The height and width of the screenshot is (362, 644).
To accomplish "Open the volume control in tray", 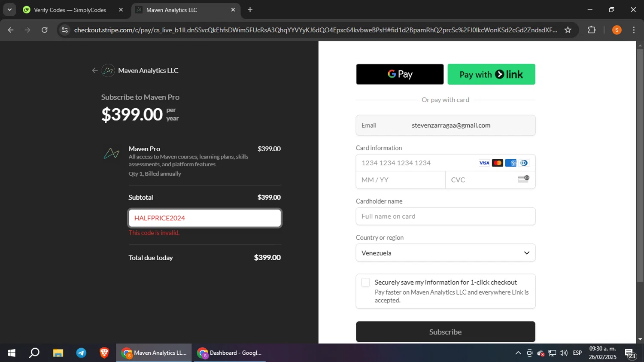I will [564, 353].
